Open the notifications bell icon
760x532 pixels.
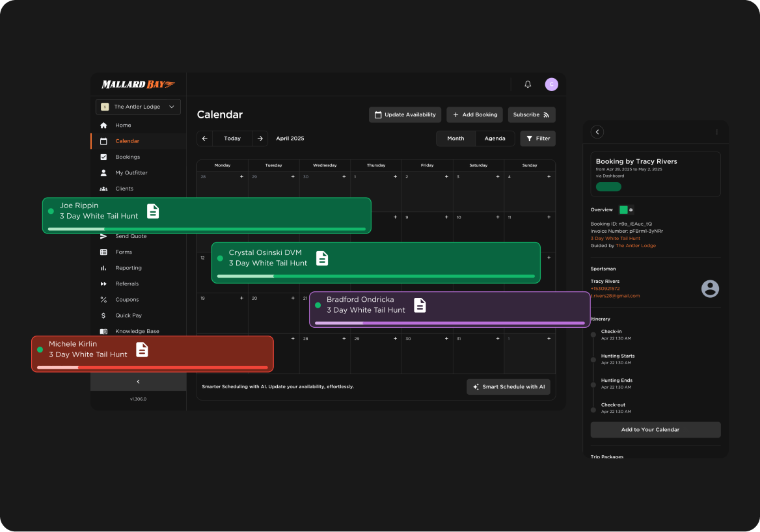(x=528, y=84)
